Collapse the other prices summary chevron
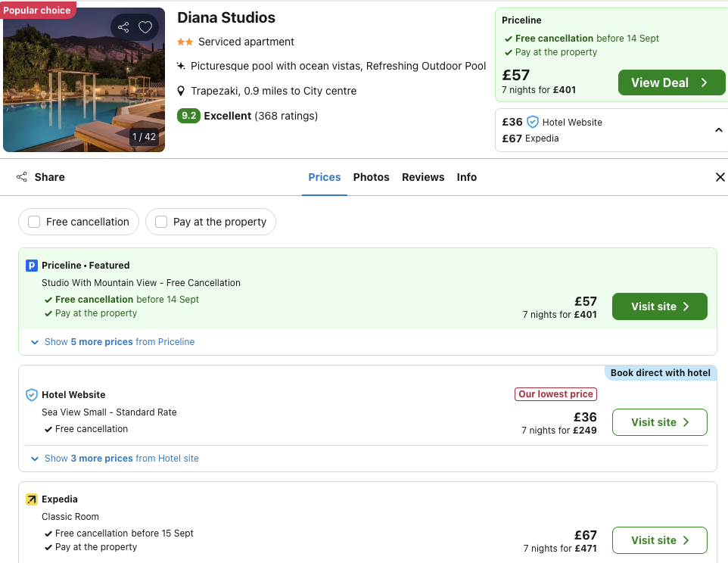This screenshot has height=563, width=728. (x=718, y=130)
